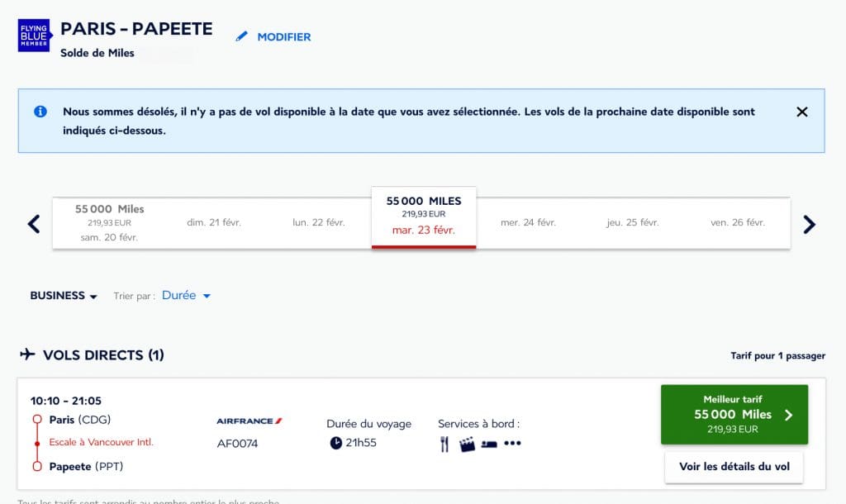
Task: Select the lun. 22 févr. date tab
Action: [x=318, y=222]
